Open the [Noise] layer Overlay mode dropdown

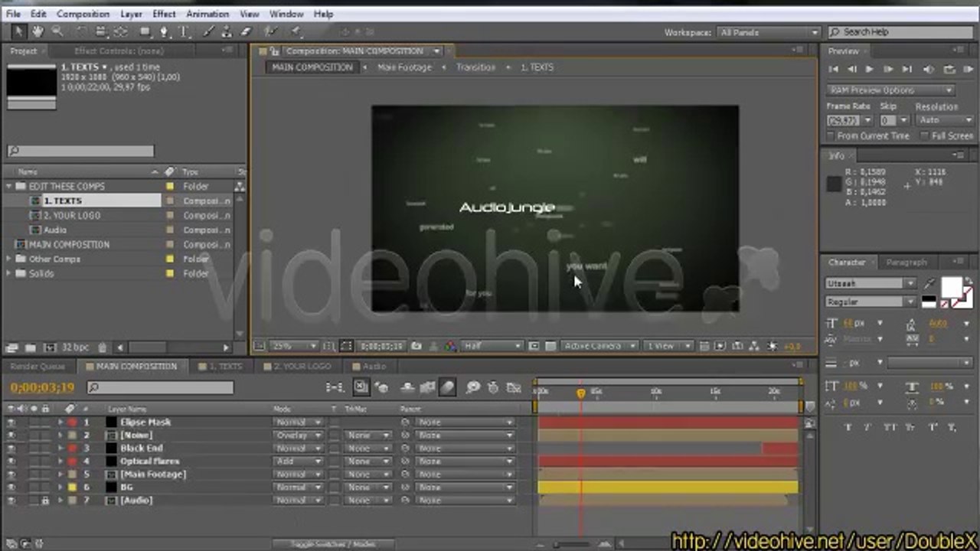[298, 435]
